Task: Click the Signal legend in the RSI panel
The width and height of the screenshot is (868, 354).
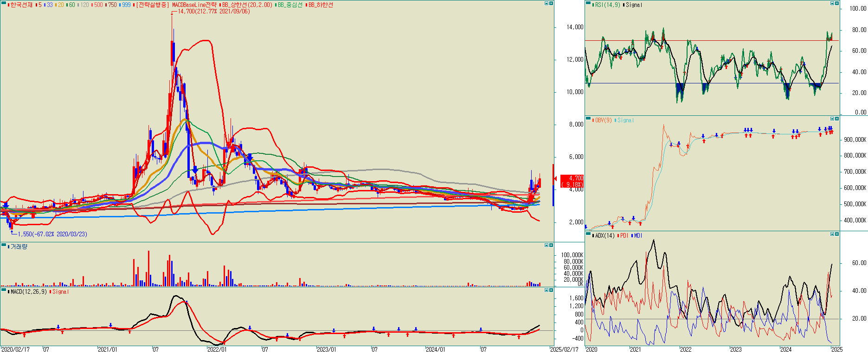Action: click(x=633, y=5)
